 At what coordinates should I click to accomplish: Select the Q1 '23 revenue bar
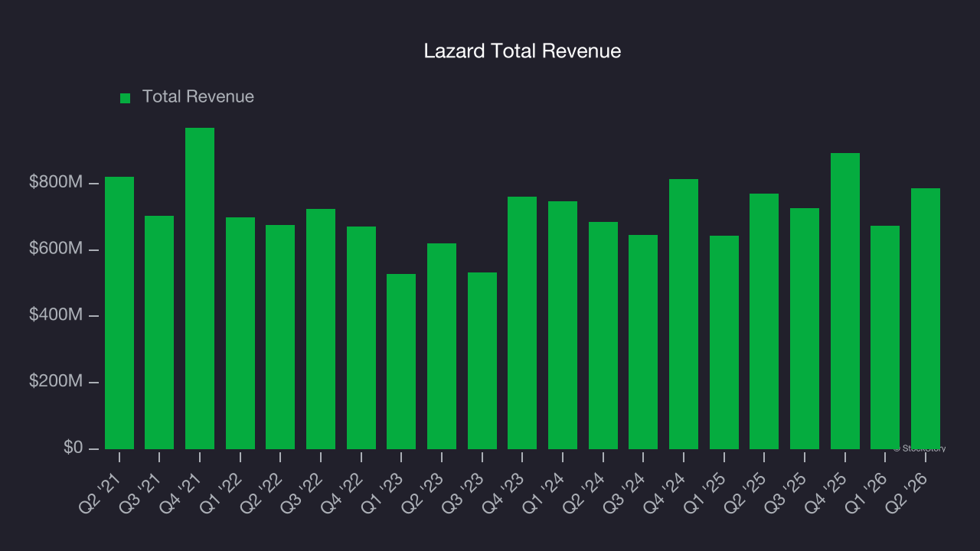point(401,361)
